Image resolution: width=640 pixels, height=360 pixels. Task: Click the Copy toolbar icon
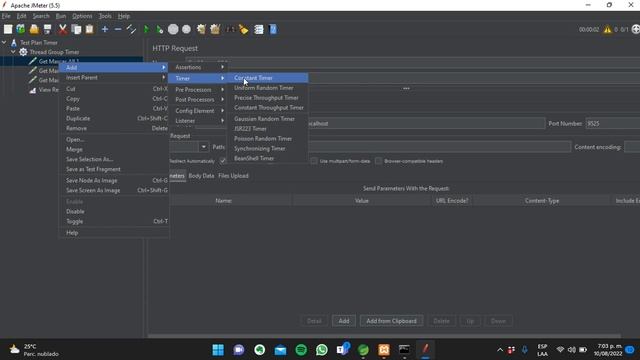(x=76, y=29)
